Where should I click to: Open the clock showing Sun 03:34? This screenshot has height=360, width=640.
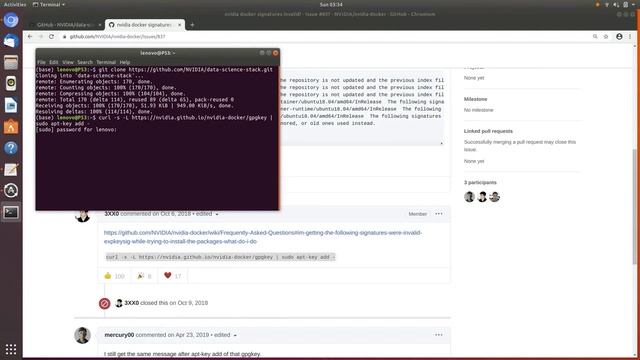331,4
